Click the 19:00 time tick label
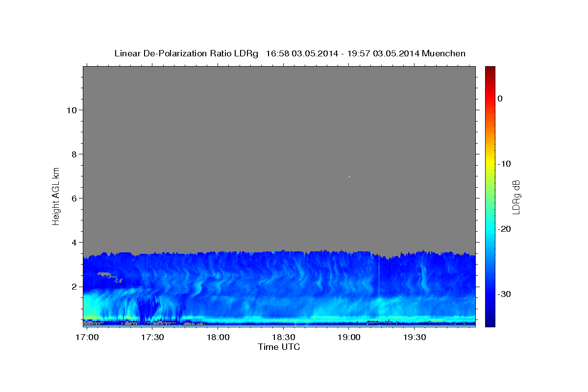The image size is (588, 392). point(349,338)
